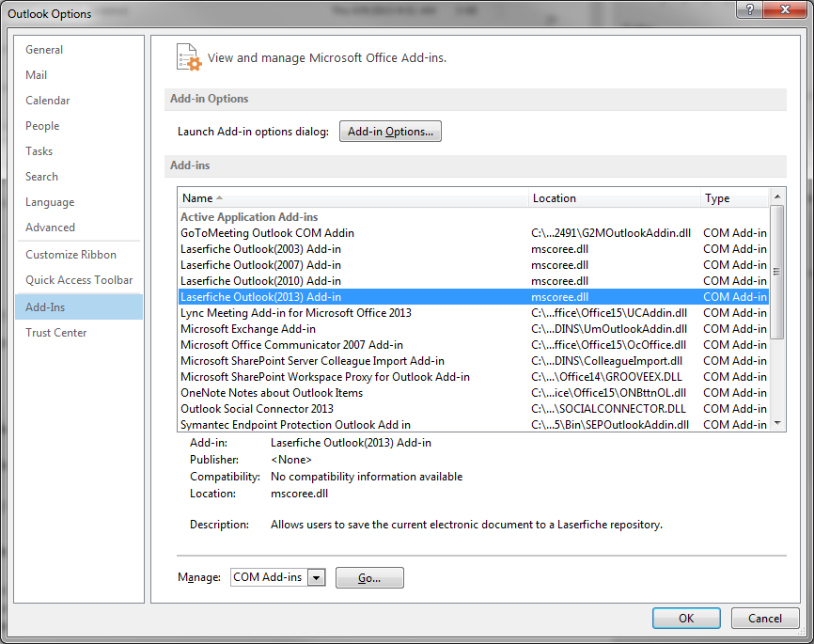Open the Quick Access Toolbar category
Image resolution: width=814 pixels, height=644 pixels.
[x=79, y=280]
